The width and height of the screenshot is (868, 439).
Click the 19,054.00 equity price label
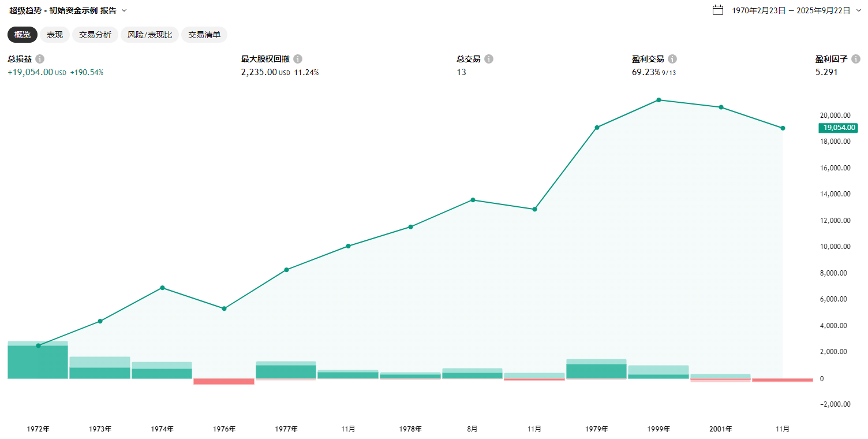[838, 128]
